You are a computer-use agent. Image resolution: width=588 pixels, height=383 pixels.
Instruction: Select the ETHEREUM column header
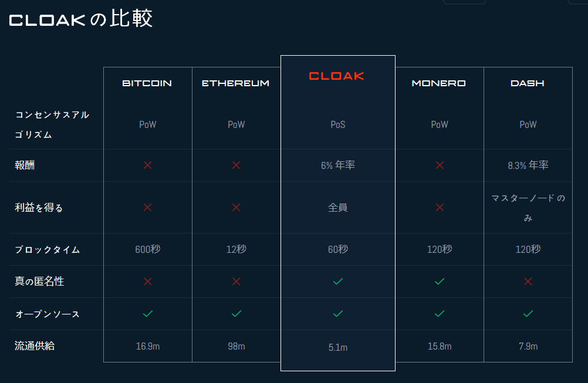(235, 83)
